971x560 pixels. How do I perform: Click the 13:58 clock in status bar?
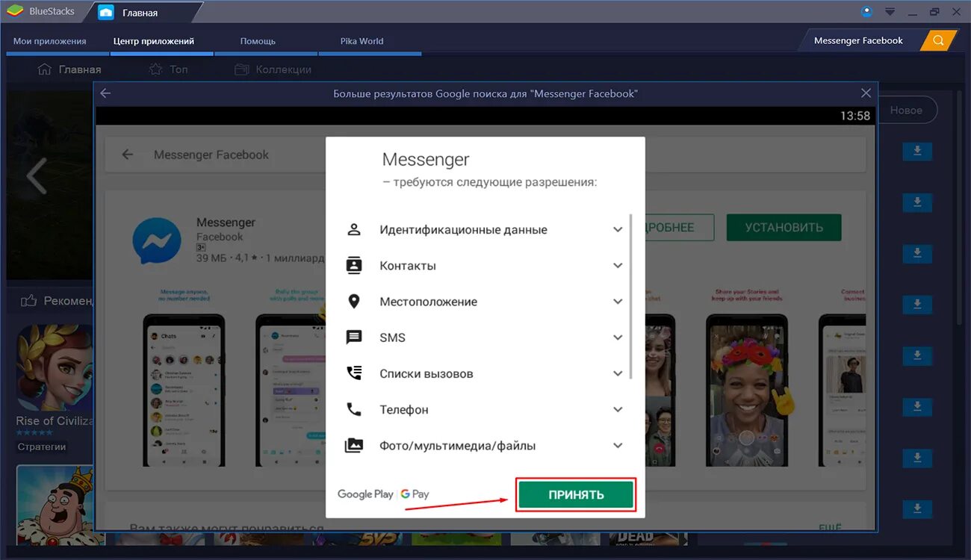tap(855, 116)
